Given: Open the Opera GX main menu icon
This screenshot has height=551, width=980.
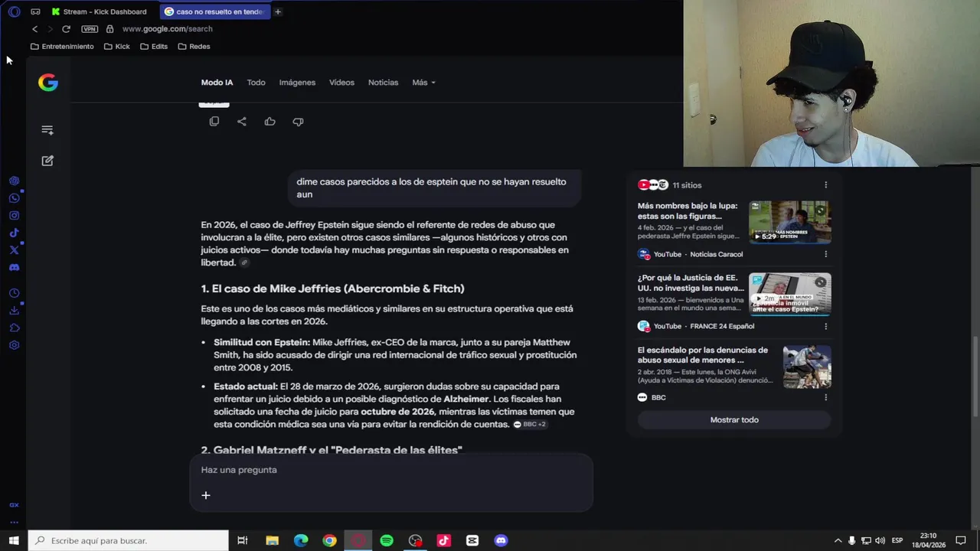Looking at the screenshot, I should [x=14, y=11].
